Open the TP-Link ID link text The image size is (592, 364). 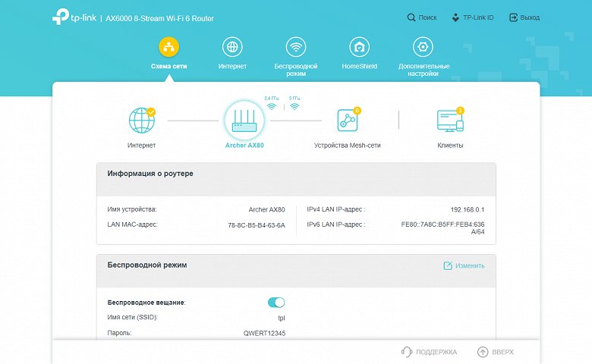click(478, 17)
